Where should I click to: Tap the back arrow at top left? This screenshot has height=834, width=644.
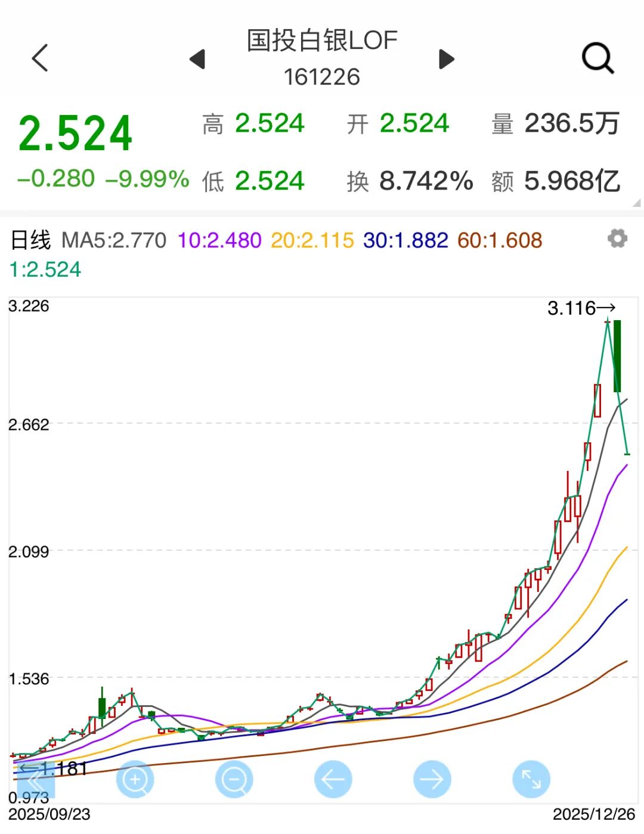[40, 58]
